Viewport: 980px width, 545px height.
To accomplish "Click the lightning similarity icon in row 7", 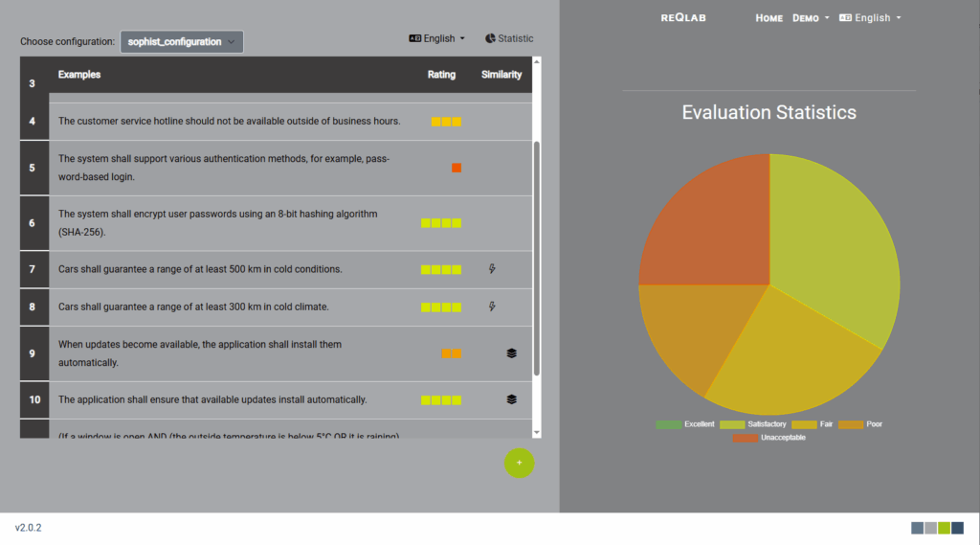I will (492, 269).
